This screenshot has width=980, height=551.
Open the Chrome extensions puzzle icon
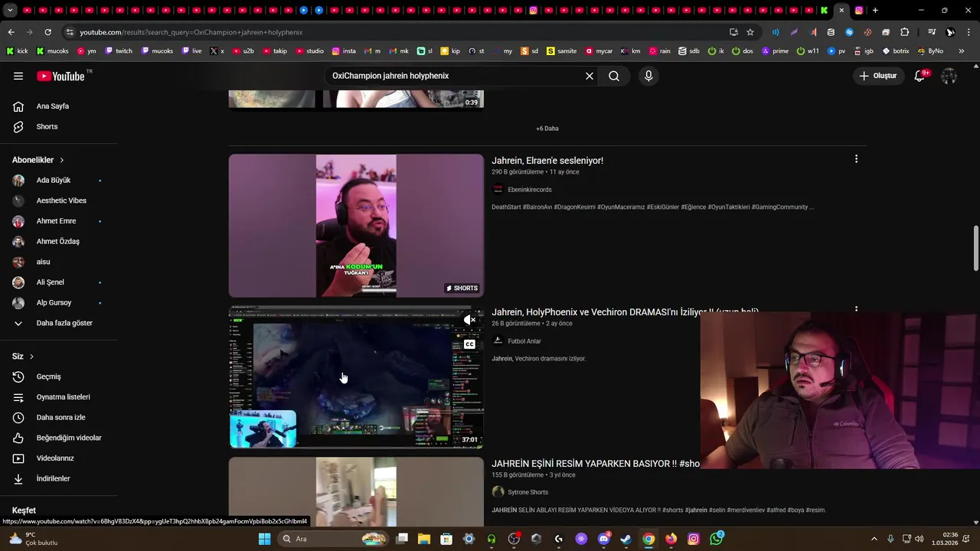[904, 32]
